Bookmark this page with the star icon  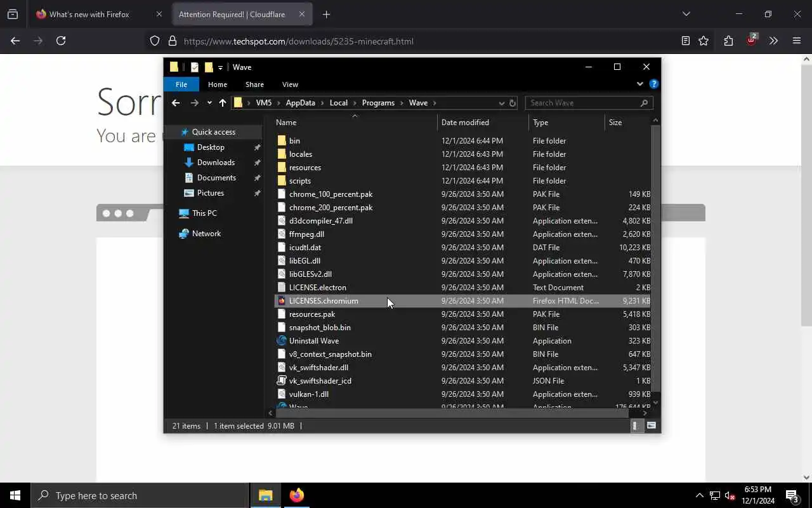tap(704, 41)
